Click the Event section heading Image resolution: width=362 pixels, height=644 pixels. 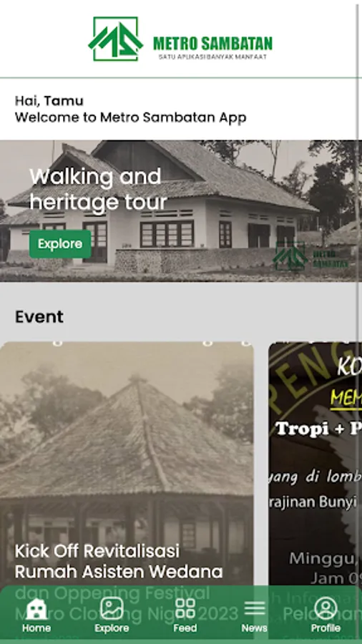tap(39, 317)
